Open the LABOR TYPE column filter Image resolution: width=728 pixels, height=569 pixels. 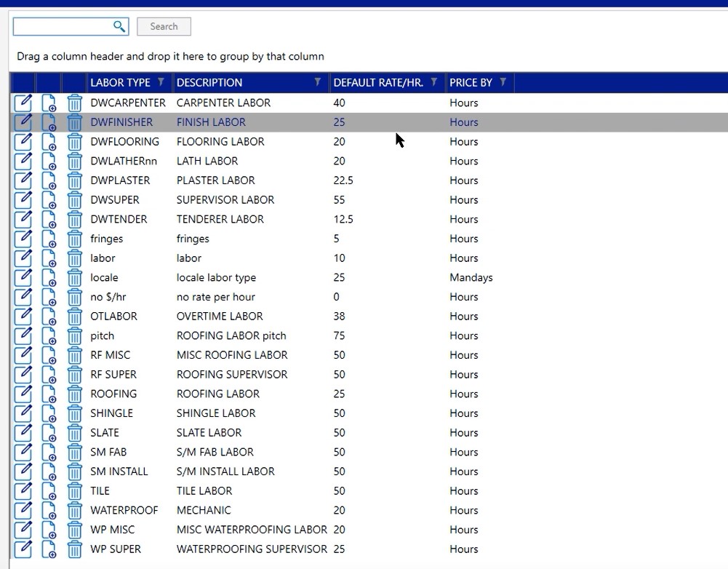[161, 82]
